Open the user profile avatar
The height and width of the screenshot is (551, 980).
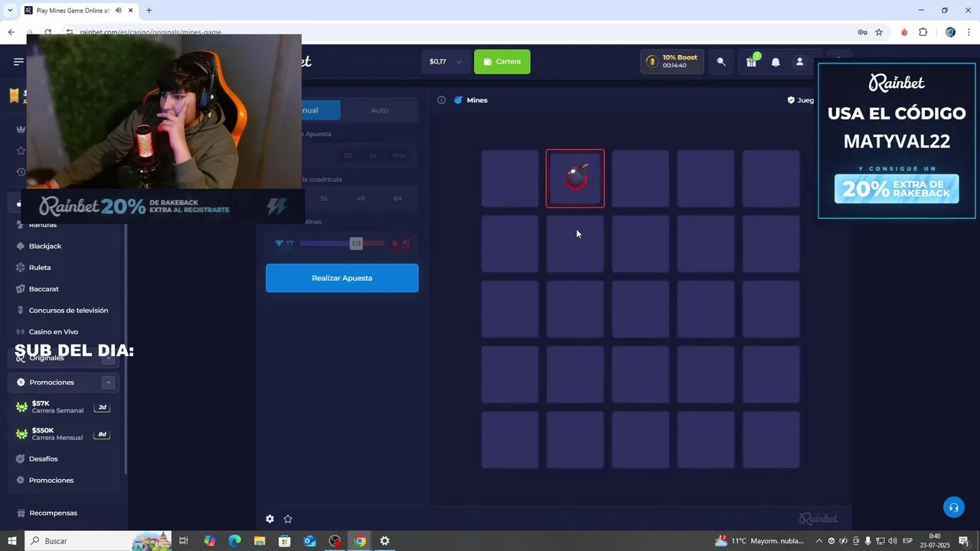click(x=800, y=62)
